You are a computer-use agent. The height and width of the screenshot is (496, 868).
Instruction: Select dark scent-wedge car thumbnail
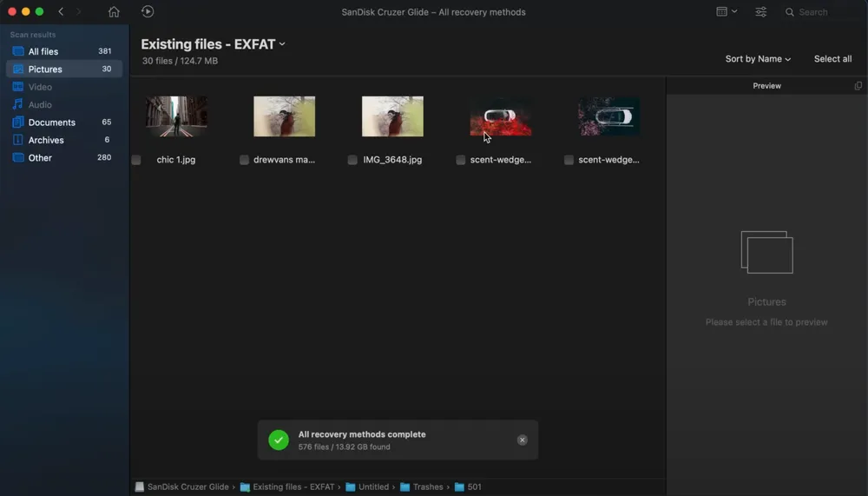click(x=609, y=116)
